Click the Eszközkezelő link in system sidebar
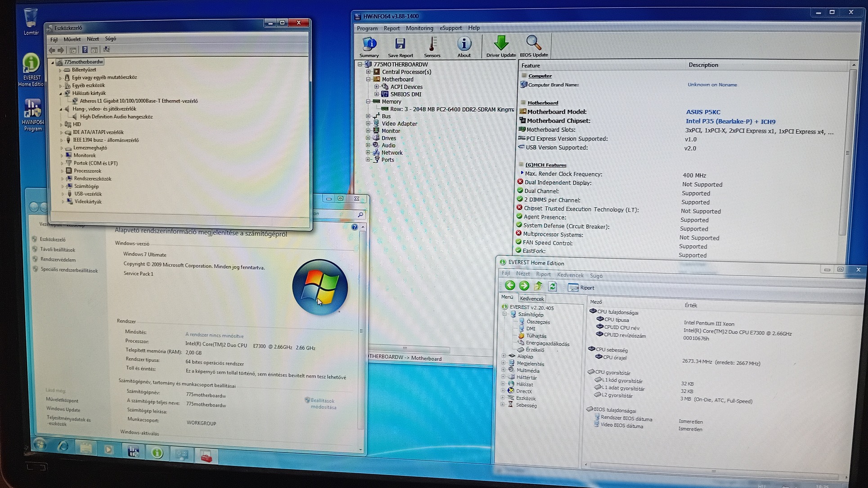868x488 pixels. [x=52, y=240]
